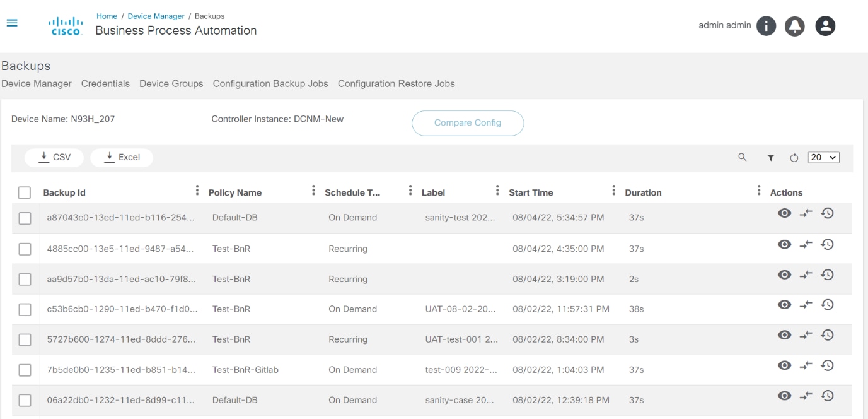Screen dimensions: 868x419
Task: Open the notifications bell
Action: [795, 26]
